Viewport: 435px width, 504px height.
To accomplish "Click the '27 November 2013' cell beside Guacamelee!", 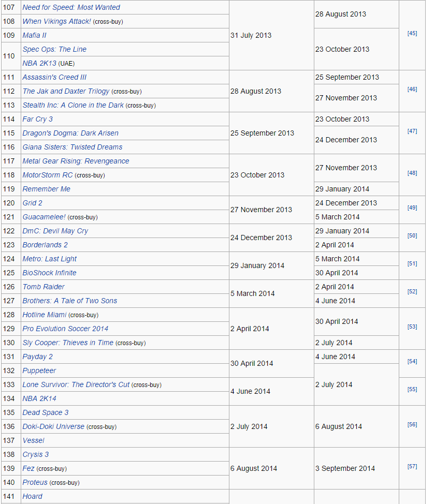I will (x=271, y=210).
